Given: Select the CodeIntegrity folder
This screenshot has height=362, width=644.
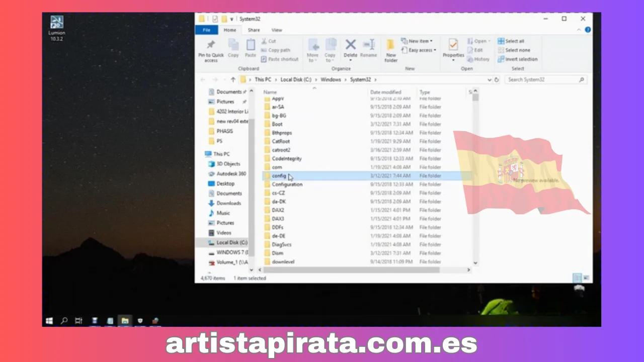Looking at the screenshot, I should click(286, 158).
